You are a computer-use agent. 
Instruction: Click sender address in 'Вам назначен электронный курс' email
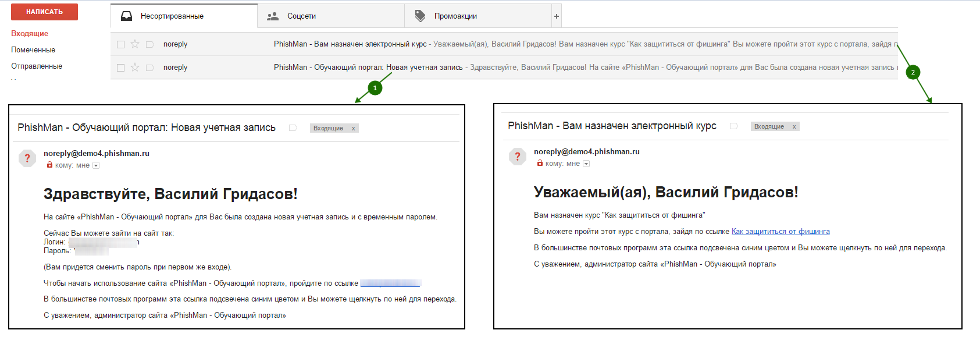pyautogui.click(x=587, y=152)
